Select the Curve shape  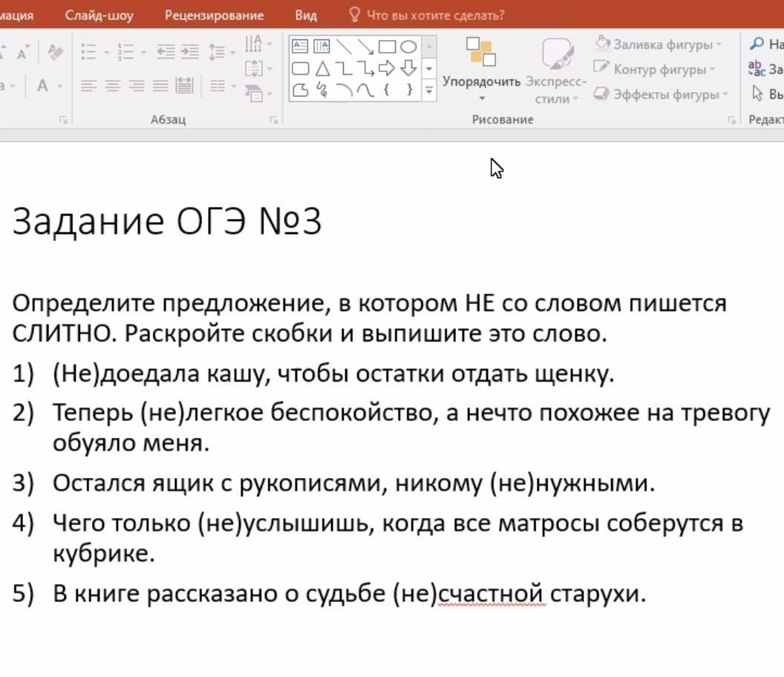point(365,90)
